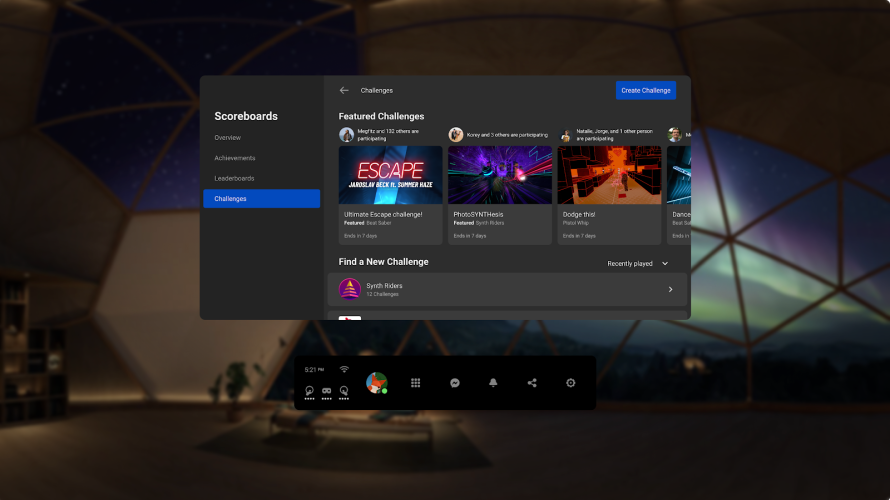Click the sharing icon in dock

[x=532, y=383]
